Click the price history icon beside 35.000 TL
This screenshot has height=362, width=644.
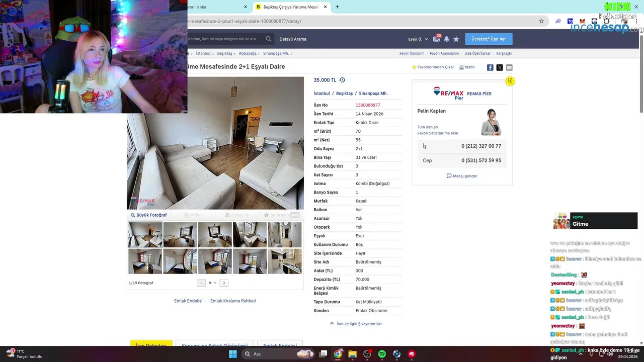(342, 80)
